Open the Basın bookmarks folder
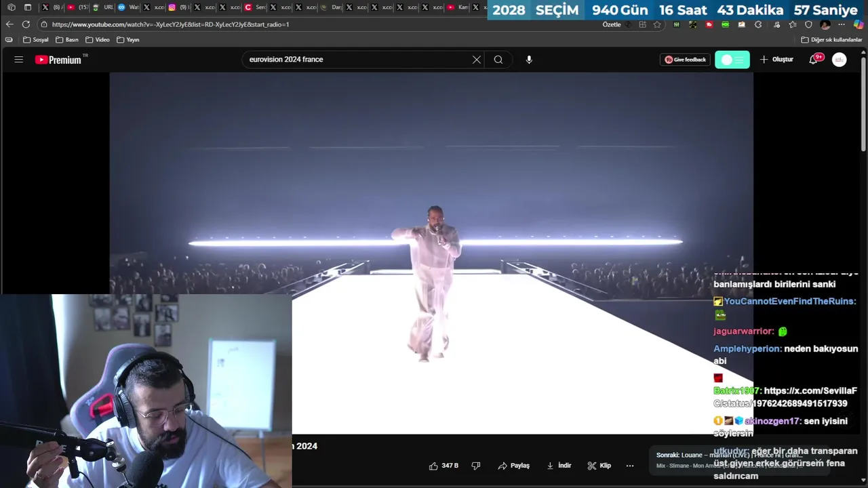 pos(67,40)
